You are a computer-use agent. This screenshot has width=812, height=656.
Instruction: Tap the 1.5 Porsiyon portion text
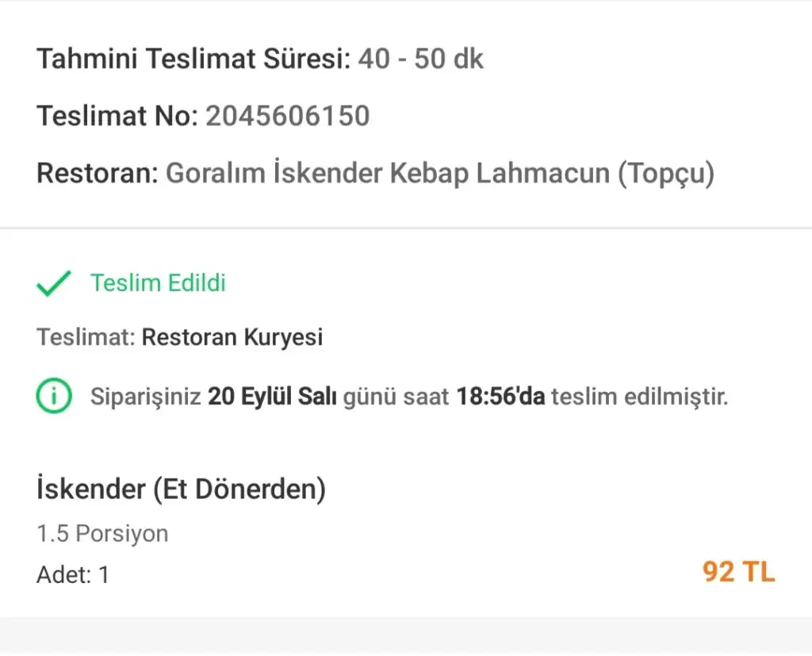click(102, 533)
